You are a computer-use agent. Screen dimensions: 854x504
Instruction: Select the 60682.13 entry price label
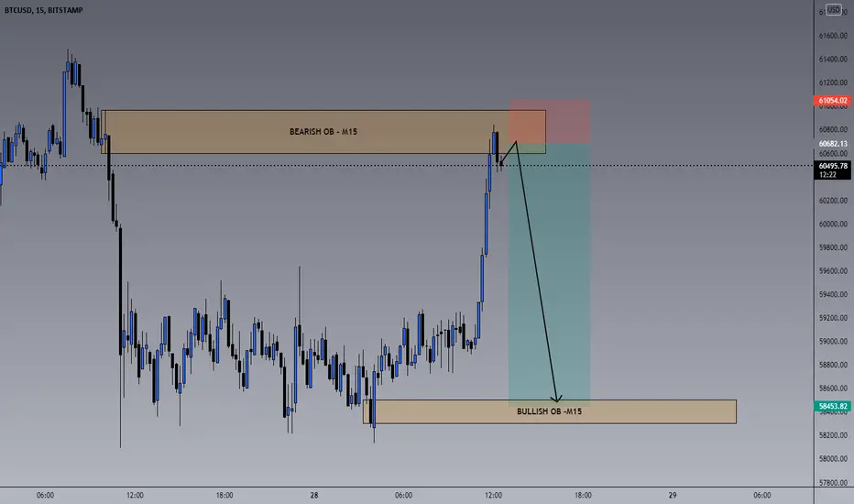pos(832,144)
